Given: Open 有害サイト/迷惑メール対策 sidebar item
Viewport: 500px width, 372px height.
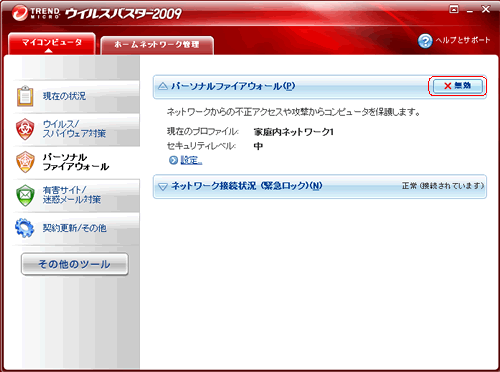Looking at the screenshot, I should pyautogui.click(x=76, y=195).
